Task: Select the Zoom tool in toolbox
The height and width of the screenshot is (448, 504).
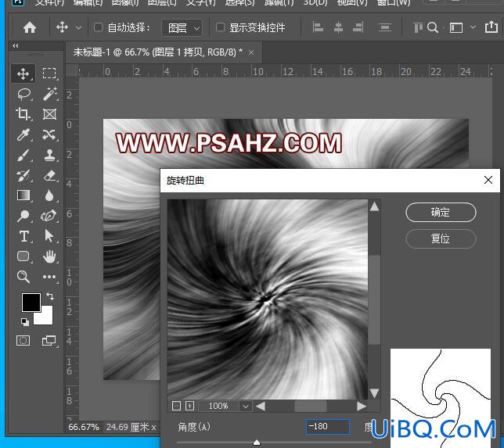Action: coord(23,277)
